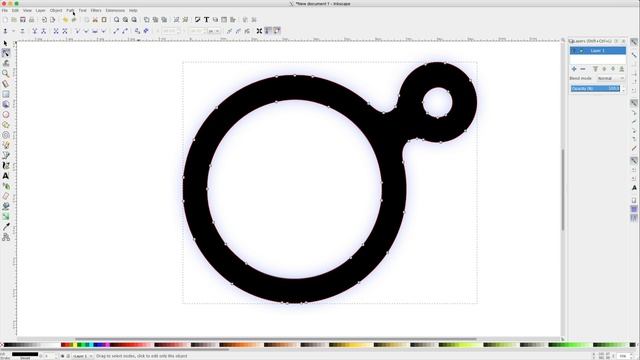Image resolution: width=640 pixels, height=360 pixels.
Task: Select the Paint bucket tool
Action: tap(6, 207)
